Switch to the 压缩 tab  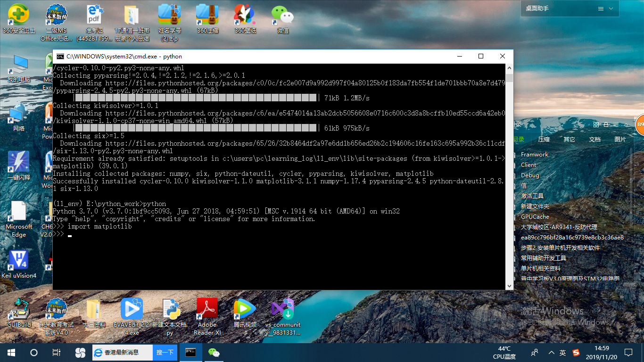[x=544, y=140]
